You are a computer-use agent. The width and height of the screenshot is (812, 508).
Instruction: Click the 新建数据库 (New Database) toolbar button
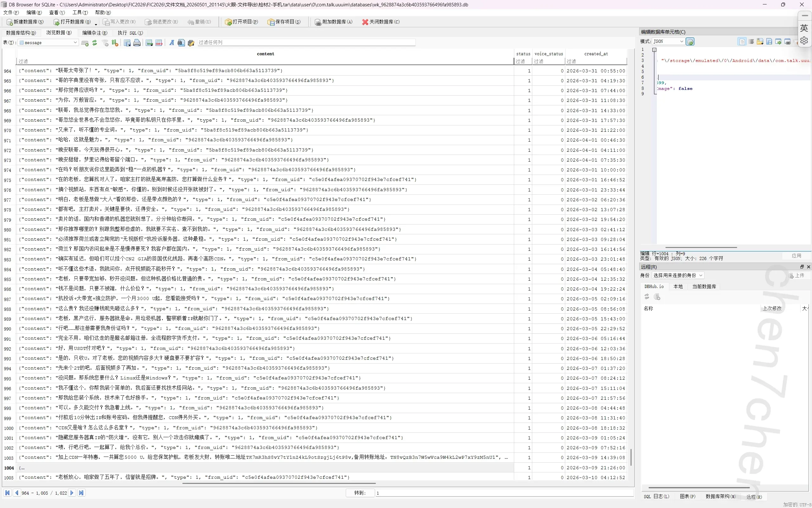point(25,22)
